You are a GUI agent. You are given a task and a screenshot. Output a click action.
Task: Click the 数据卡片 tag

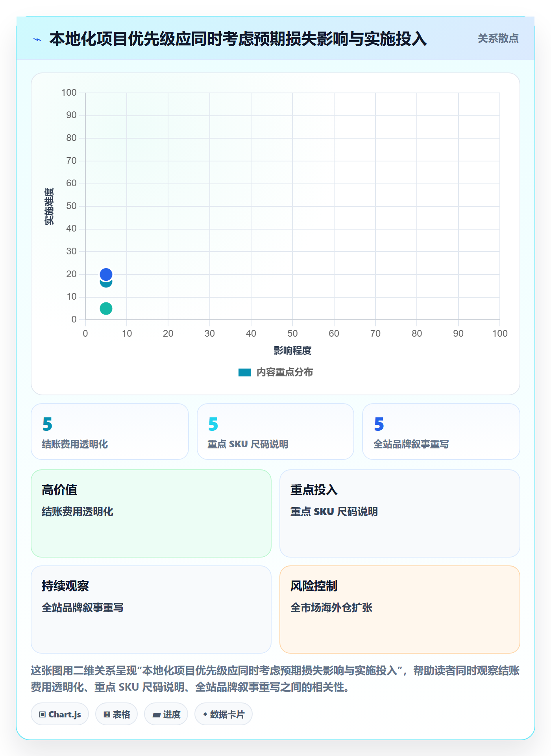point(224,714)
